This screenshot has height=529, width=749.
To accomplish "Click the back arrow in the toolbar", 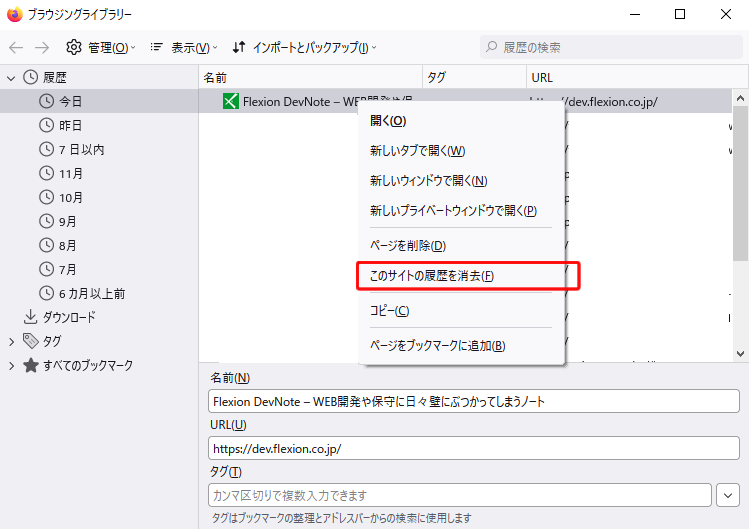I will (x=16, y=47).
